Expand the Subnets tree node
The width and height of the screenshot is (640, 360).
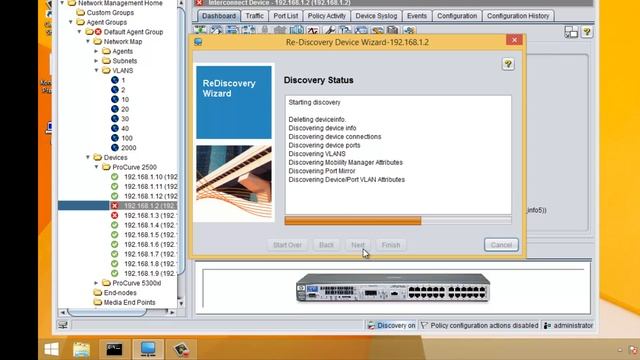97,61
